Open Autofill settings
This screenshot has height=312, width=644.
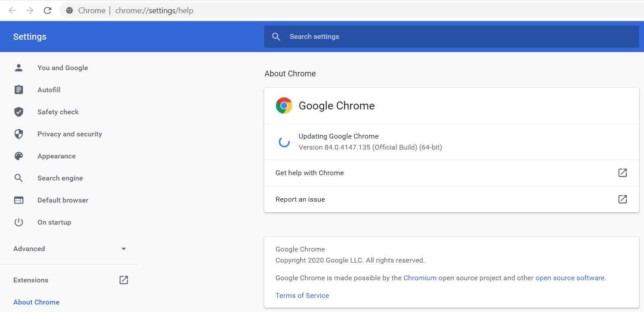[49, 90]
